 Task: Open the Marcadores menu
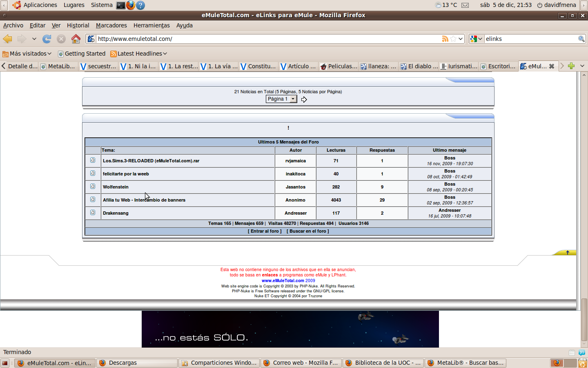[111, 25]
